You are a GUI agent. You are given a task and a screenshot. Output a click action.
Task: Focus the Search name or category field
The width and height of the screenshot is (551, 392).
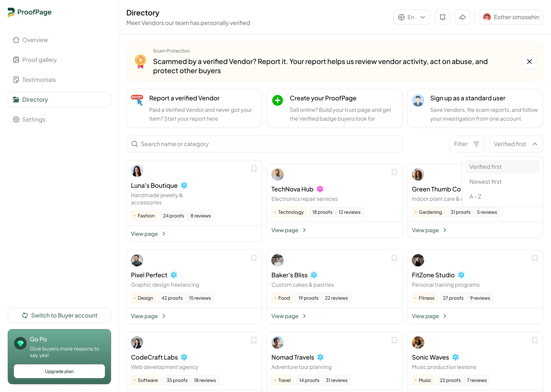coord(264,144)
